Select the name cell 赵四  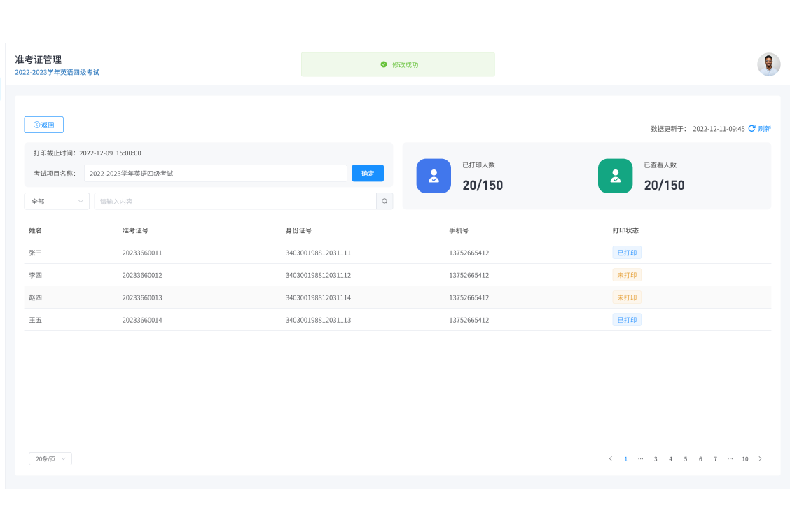point(35,297)
